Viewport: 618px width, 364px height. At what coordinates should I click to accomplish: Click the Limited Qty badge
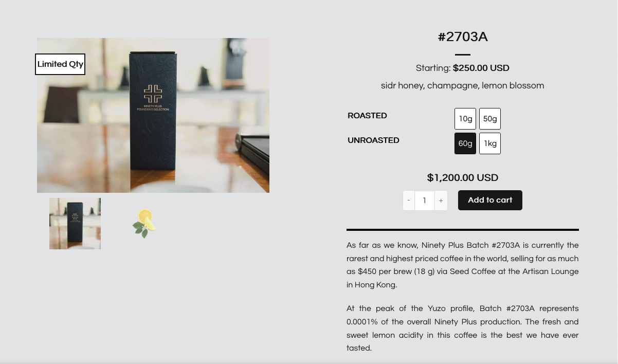[60, 64]
